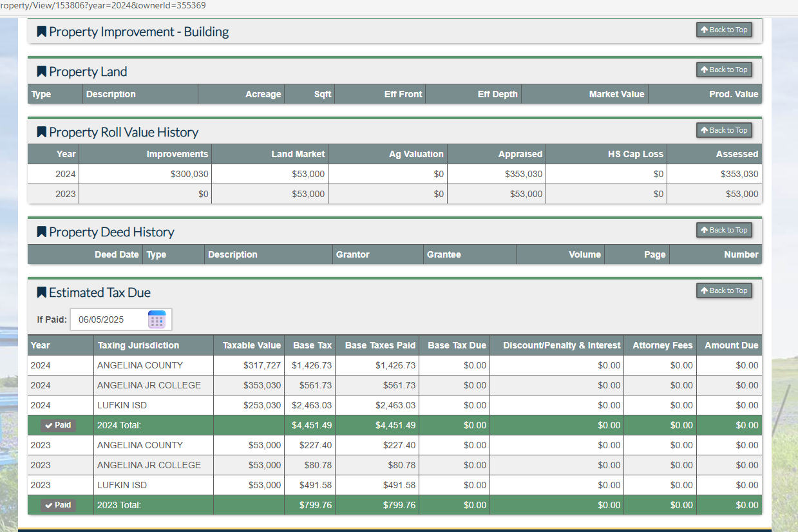Open the calendar date picker icon
The height and width of the screenshot is (532, 798).
[x=157, y=319]
